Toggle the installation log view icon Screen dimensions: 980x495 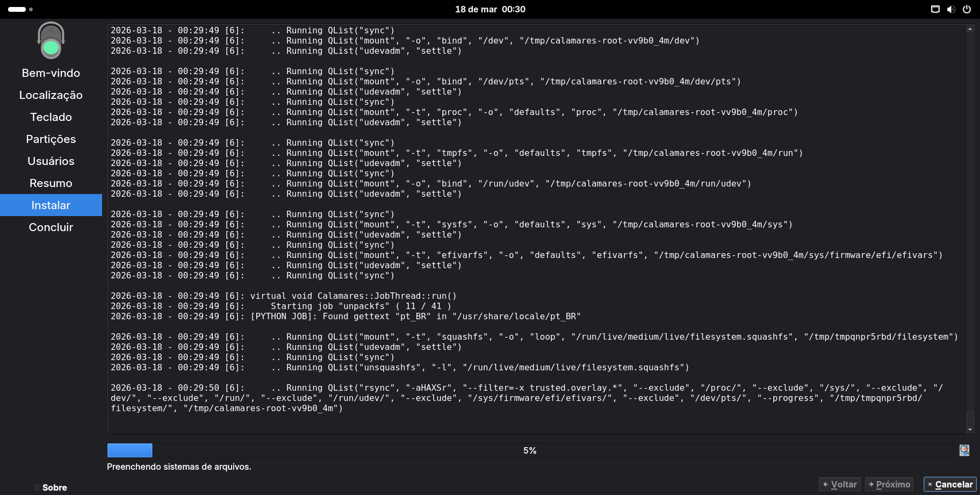(964, 450)
